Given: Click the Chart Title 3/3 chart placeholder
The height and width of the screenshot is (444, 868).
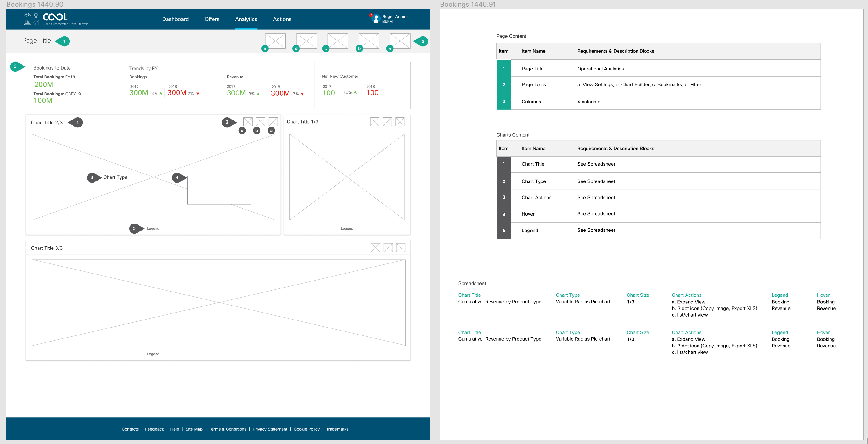Looking at the screenshot, I should click(x=218, y=302).
